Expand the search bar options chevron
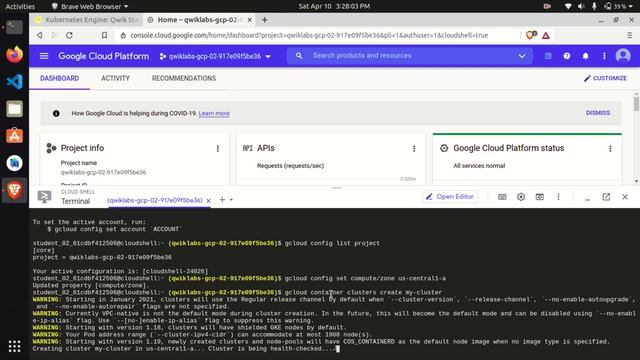 (x=522, y=56)
